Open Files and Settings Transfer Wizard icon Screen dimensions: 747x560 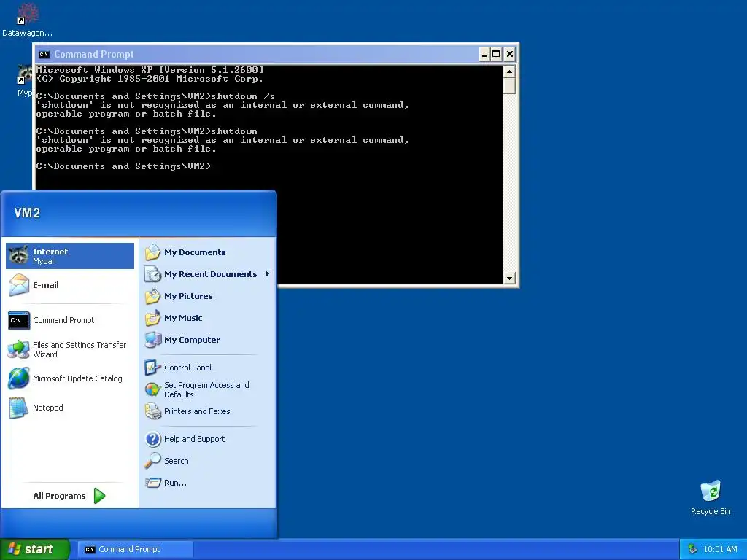pos(18,349)
